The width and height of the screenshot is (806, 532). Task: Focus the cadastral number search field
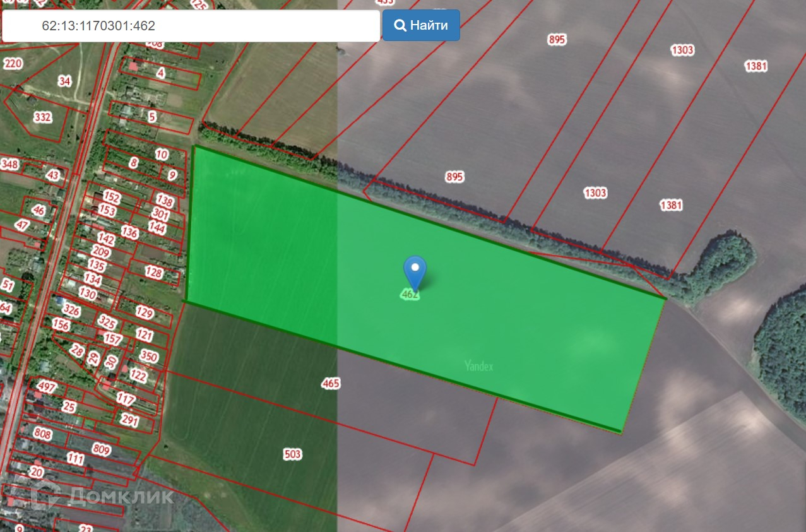[x=191, y=26]
